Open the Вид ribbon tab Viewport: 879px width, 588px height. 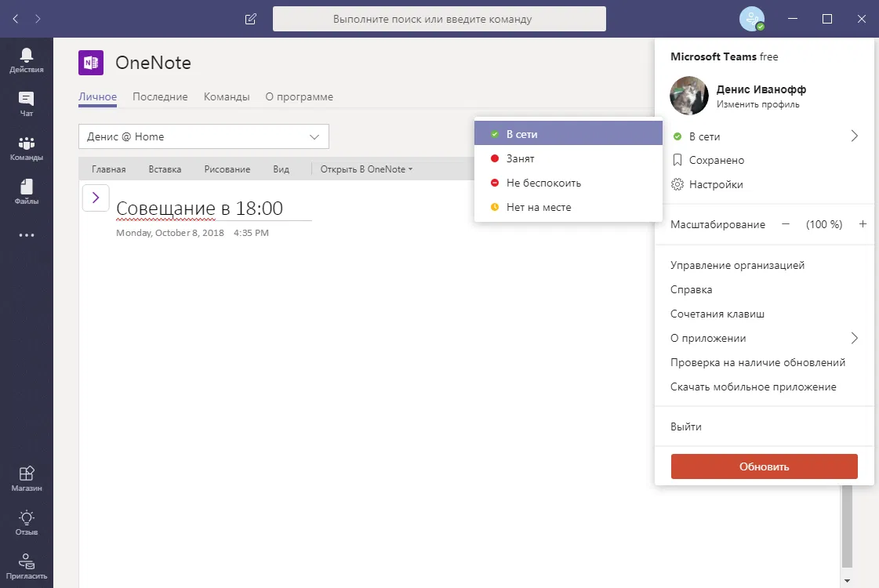click(x=281, y=169)
